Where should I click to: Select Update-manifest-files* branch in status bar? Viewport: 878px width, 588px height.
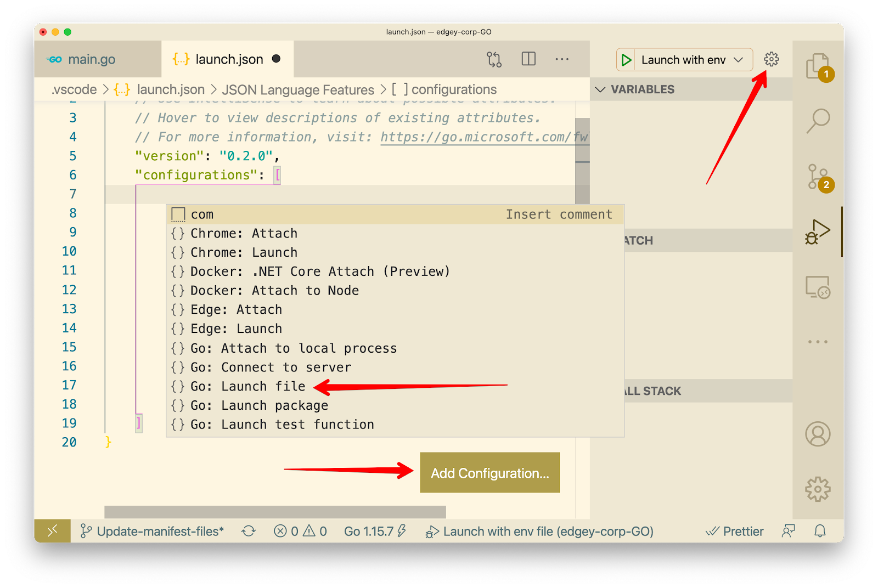click(152, 531)
